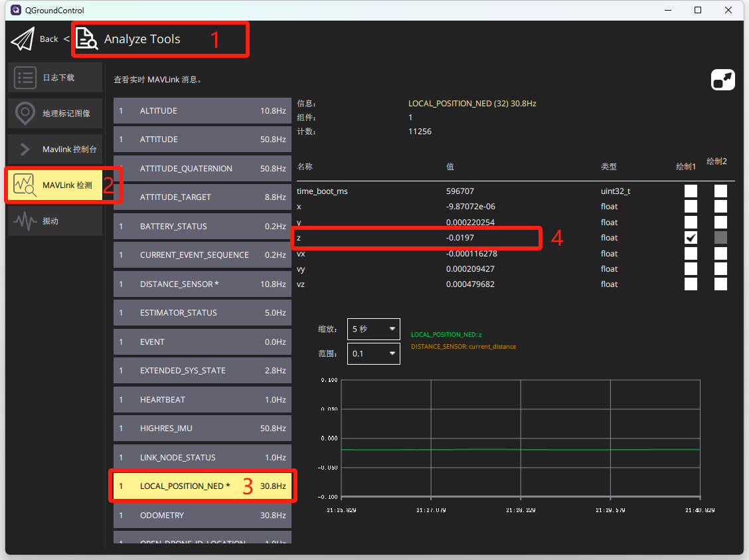The image size is (749, 560).
Task: Uncheck 绘制1 checkbox for z field
Action: point(691,237)
